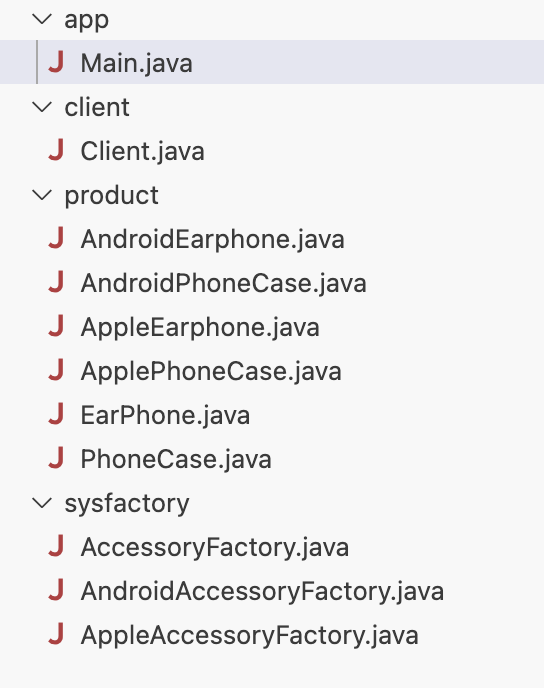
Task: Open AndroidAccessoryFactory.java in the editor
Action: tap(262, 591)
